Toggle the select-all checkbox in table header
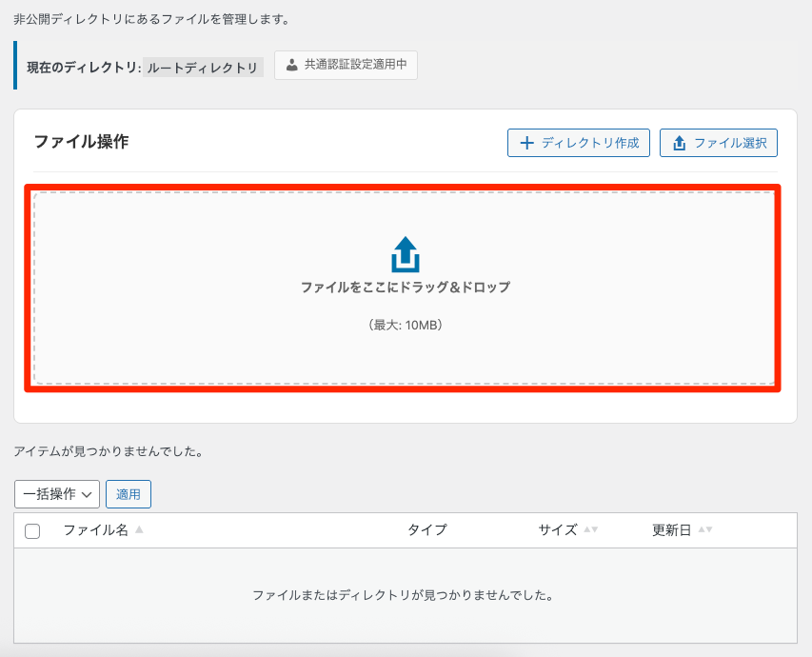 tap(32, 531)
